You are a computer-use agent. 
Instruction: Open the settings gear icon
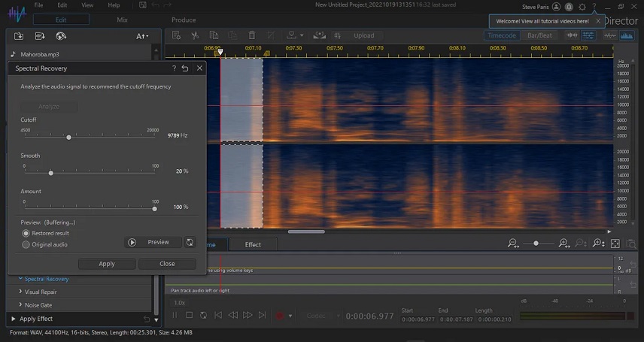(582, 7)
